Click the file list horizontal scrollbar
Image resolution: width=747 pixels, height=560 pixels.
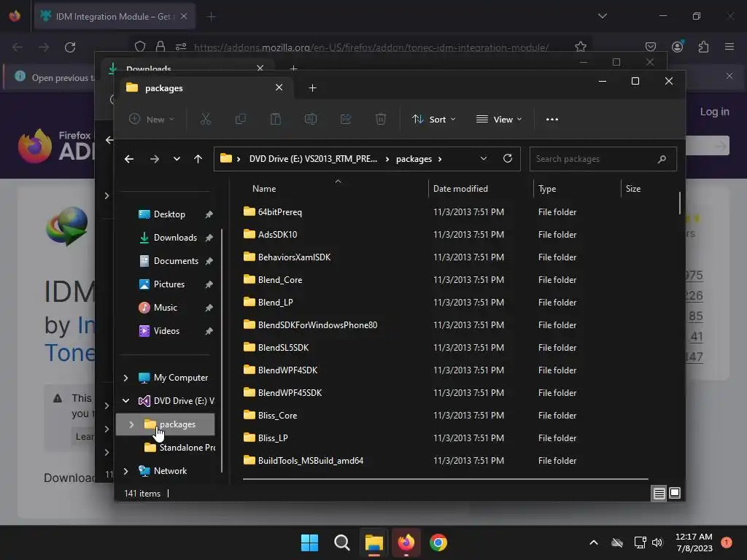coord(445,479)
